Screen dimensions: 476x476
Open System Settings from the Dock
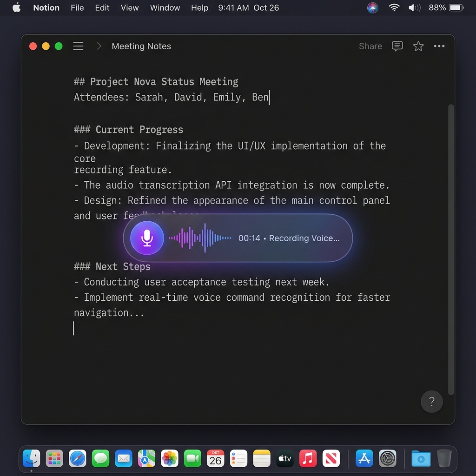pos(387,458)
